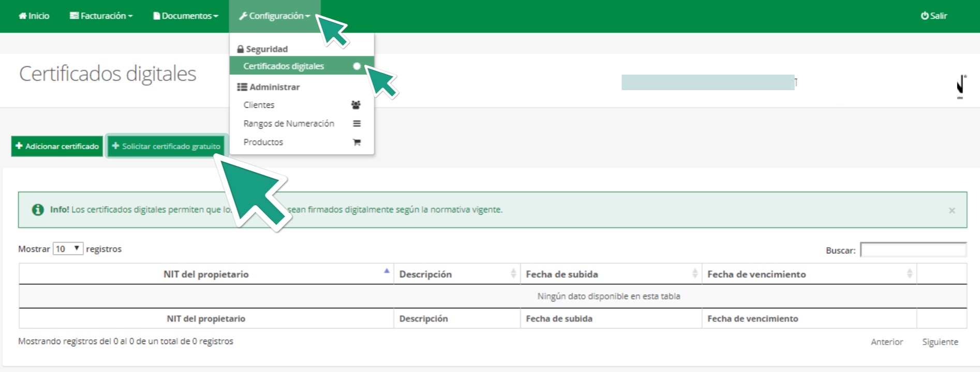The width and height of the screenshot is (980, 372).
Task: Click the Adicionar certificado button
Action: click(x=57, y=146)
